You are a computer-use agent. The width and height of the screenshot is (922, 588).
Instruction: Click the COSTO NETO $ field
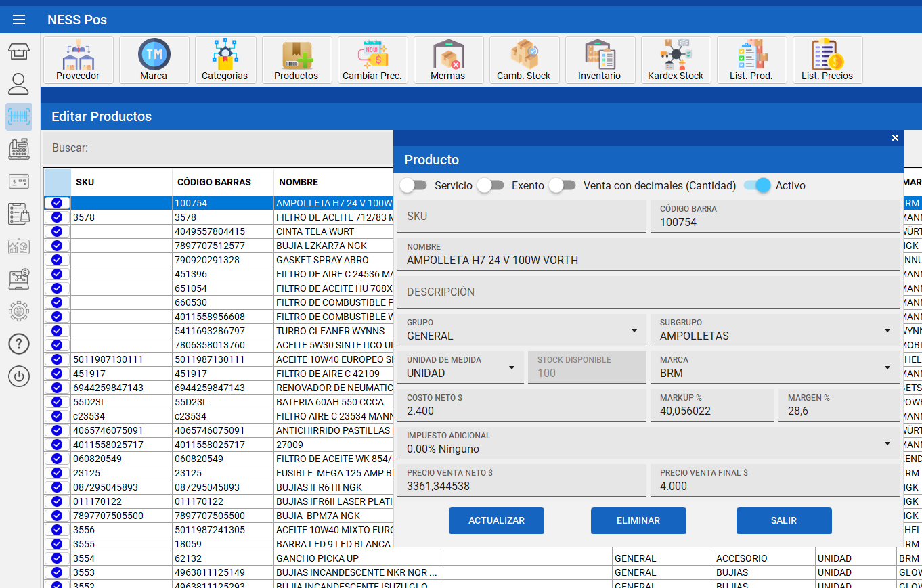522,405
